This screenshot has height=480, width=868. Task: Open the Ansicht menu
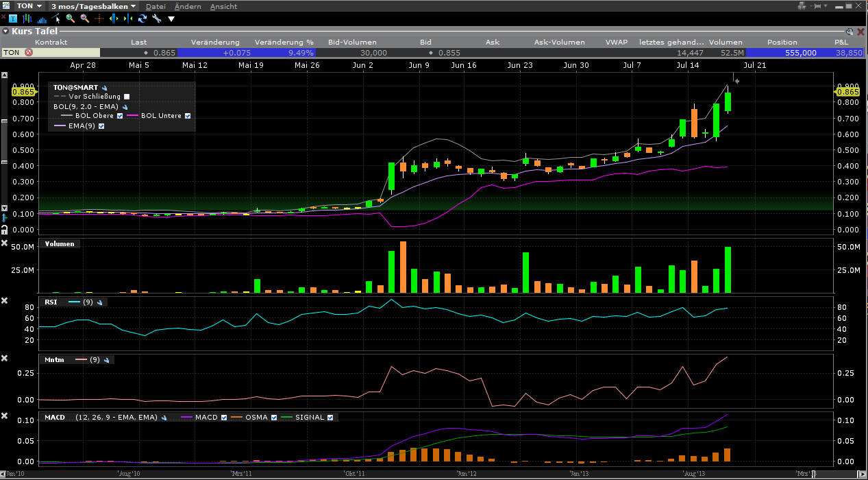[x=223, y=6]
